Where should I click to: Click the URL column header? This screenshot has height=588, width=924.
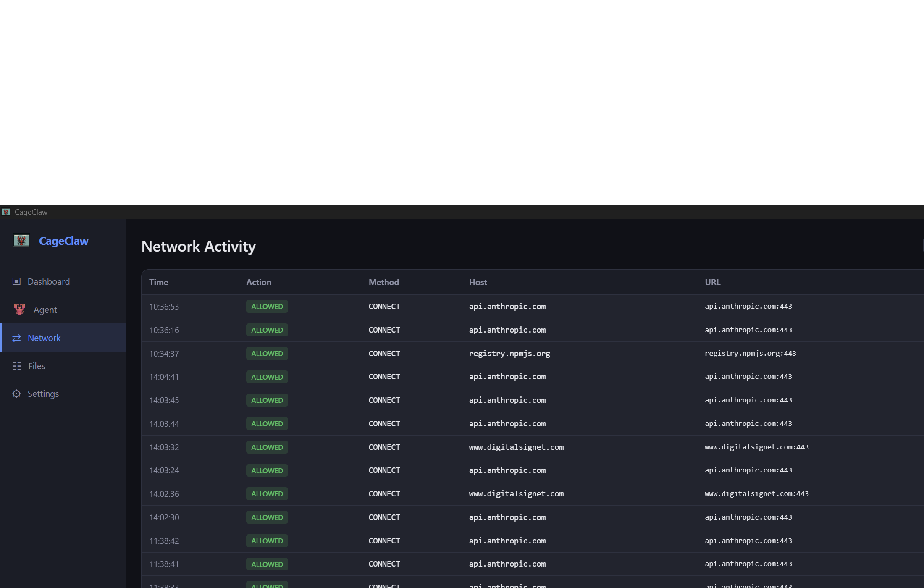(712, 282)
